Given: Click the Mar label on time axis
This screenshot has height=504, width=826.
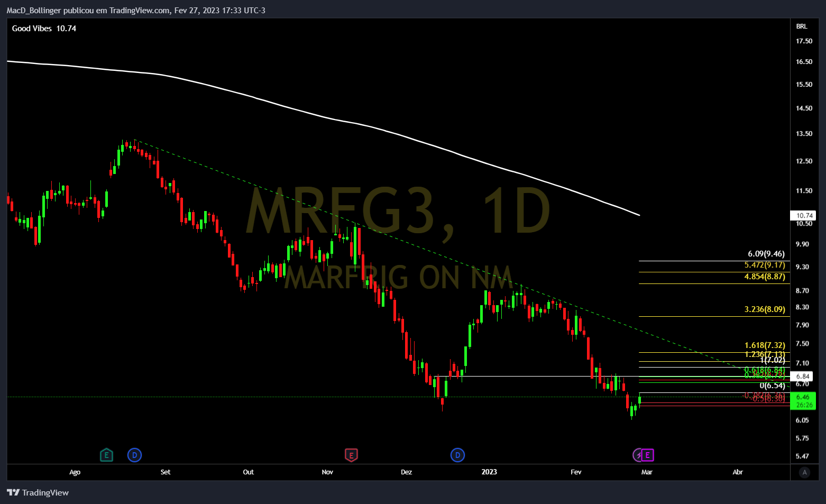Looking at the screenshot, I should click(x=647, y=472).
